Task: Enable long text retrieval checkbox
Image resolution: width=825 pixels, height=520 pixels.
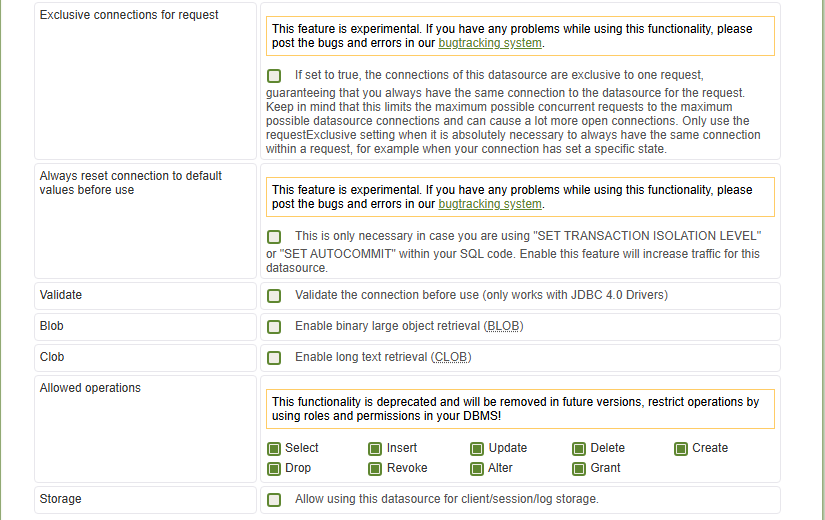Action: coord(274,358)
